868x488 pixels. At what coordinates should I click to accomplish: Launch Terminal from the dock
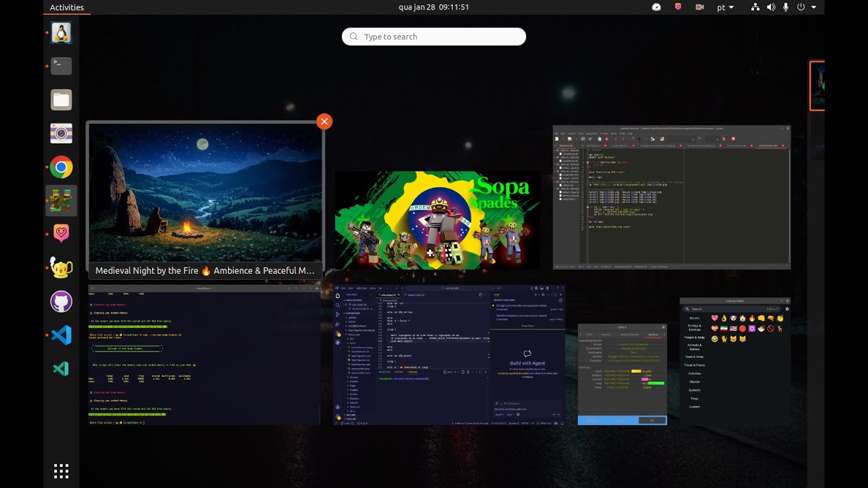coord(61,66)
